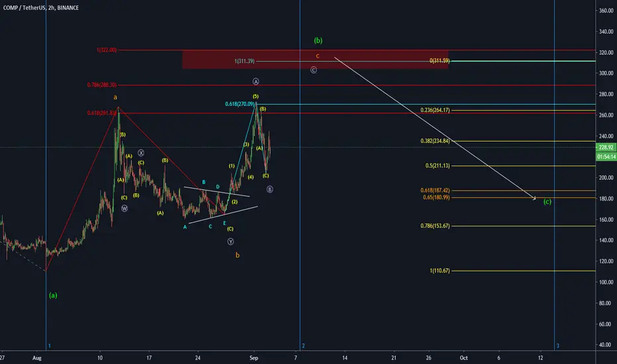Select the 1(322.00) red Fibonacci label
617x364 pixels.
(x=107, y=50)
